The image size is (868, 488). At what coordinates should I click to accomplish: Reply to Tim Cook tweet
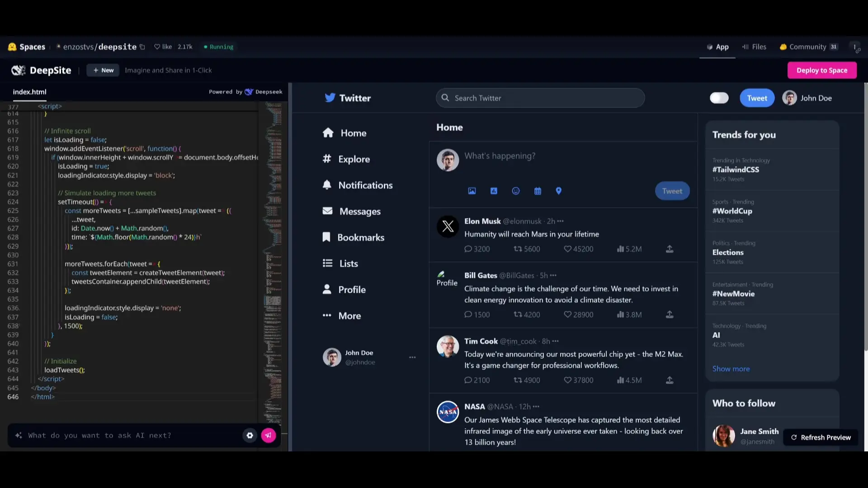pos(477,380)
